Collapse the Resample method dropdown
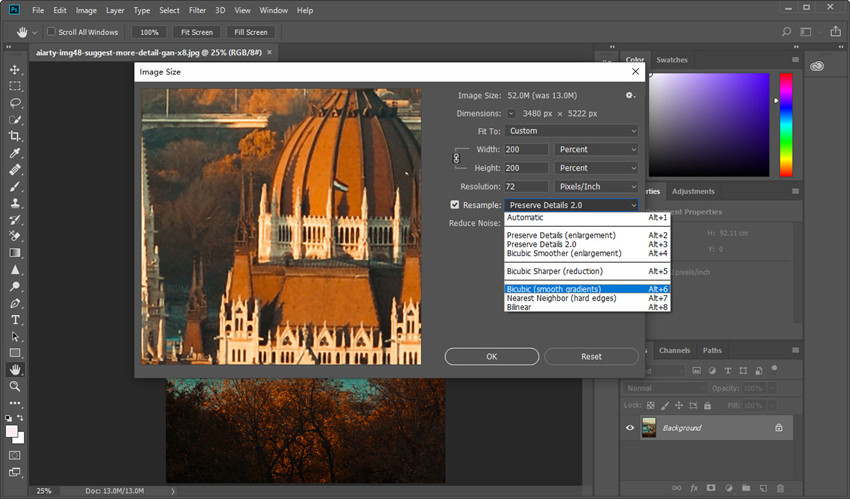Screen dimensions: 850x499 point(571,205)
